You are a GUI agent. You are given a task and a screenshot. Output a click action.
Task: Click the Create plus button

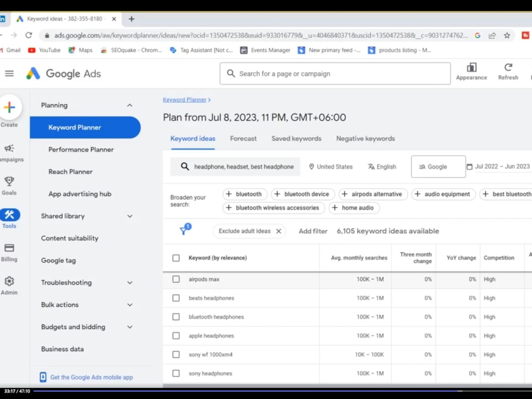tap(10, 107)
